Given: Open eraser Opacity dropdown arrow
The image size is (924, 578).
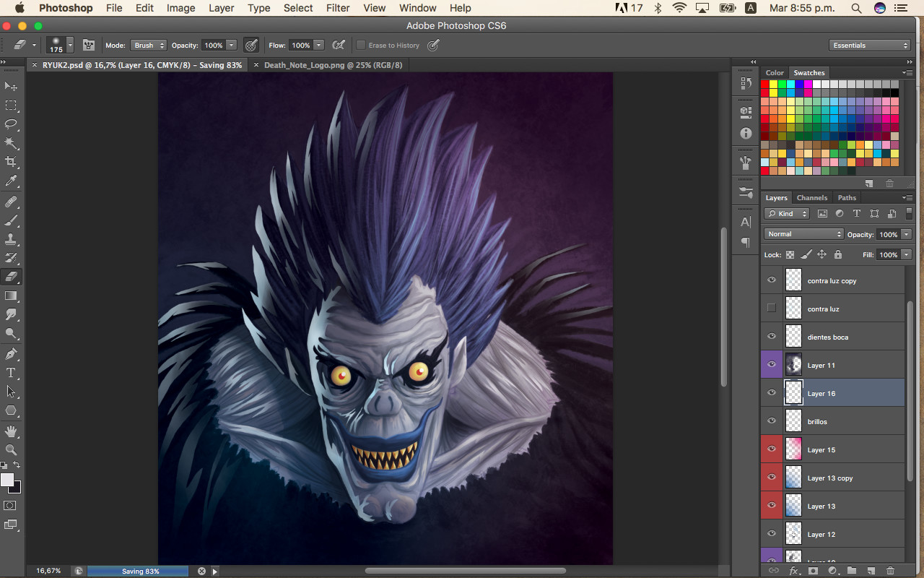Looking at the screenshot, I should 231,45.
